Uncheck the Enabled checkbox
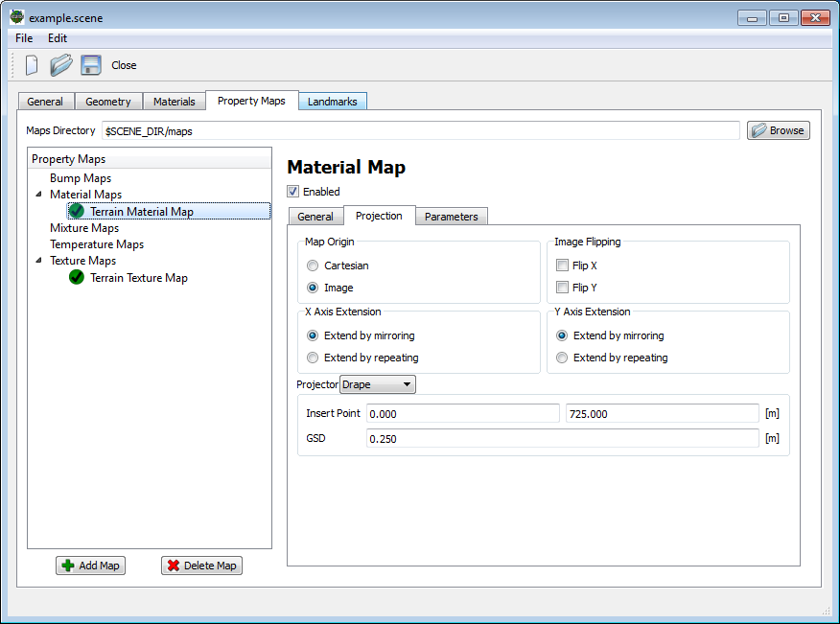840x624 pixels. [293, 192]
